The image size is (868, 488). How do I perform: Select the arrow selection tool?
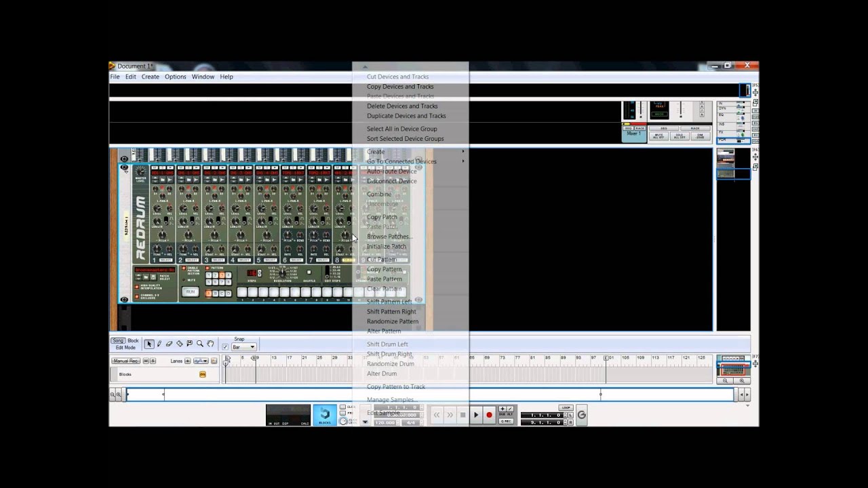(x=149, y=344)
